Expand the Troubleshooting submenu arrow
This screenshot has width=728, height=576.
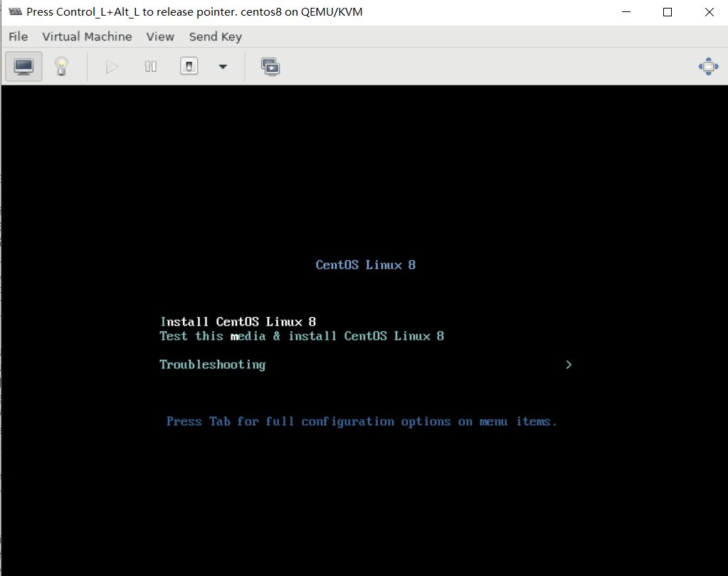(x=569, y=365)
